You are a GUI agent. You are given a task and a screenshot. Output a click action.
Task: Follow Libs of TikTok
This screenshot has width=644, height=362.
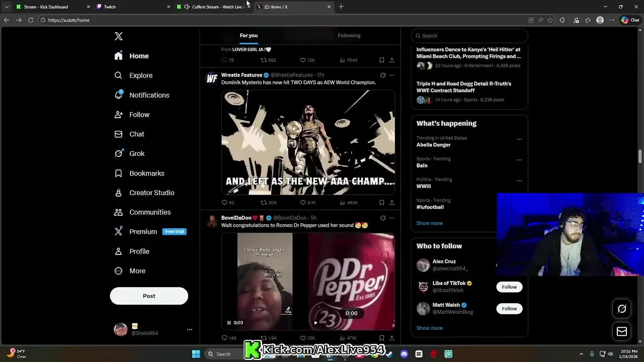tap(509, 287)
